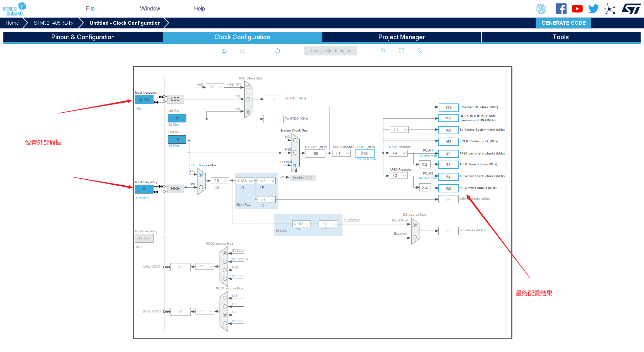This screenshot has width=644, height=352.
Task: Click the Resolve Clock Issues button
Action: click(330, 51)
